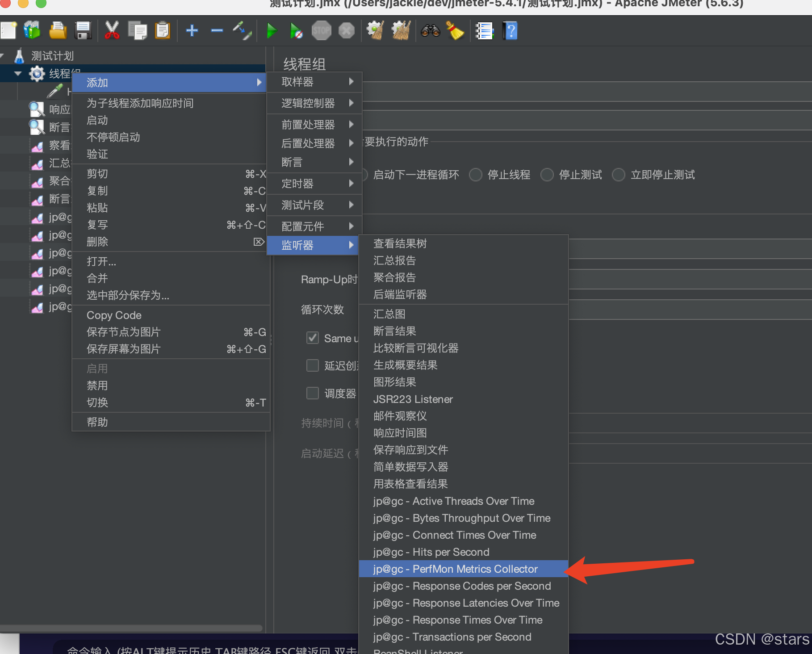
Task: Expand 前置处理器 submenu
Action: [x=314, y=124]
